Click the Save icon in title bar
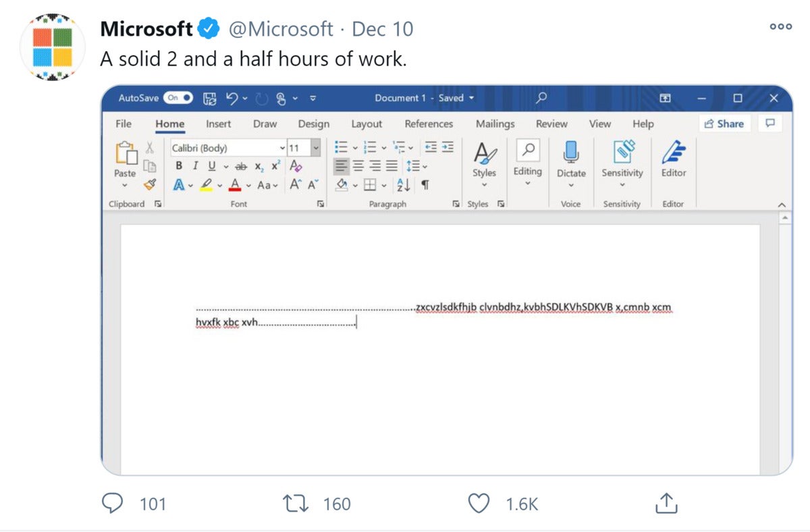The width and height of the screenshot is (810, 532). (x=209, y=98)
